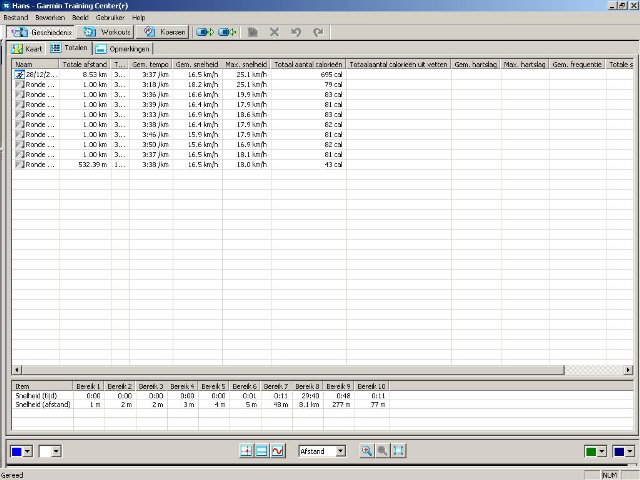Open the blue color swatch dropdown
Screen dimensions: 640x480
28,451
